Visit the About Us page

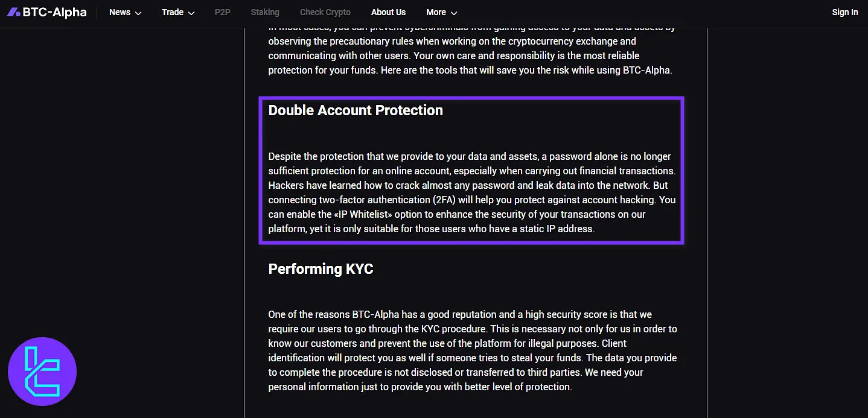click(x=388, y=12)
